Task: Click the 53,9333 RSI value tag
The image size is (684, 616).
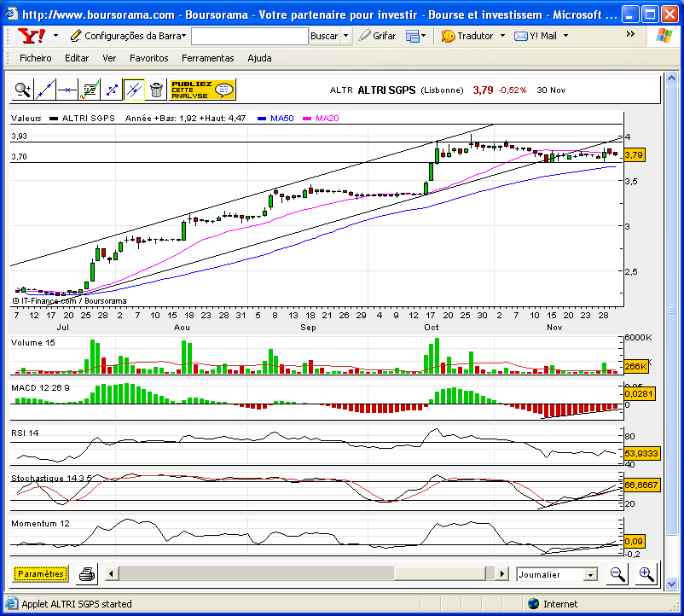Action: tap(641, 454)
